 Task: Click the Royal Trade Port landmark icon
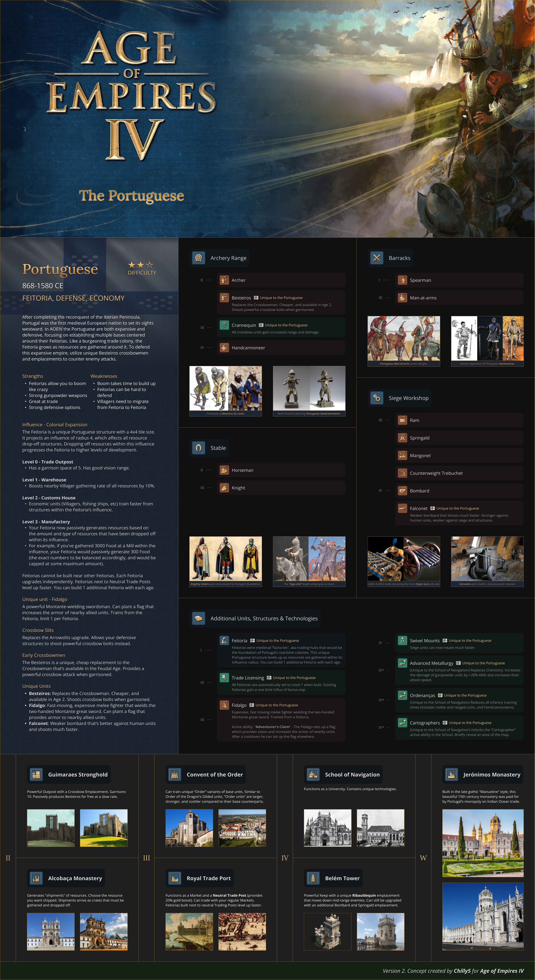click(x=175, y=878)
